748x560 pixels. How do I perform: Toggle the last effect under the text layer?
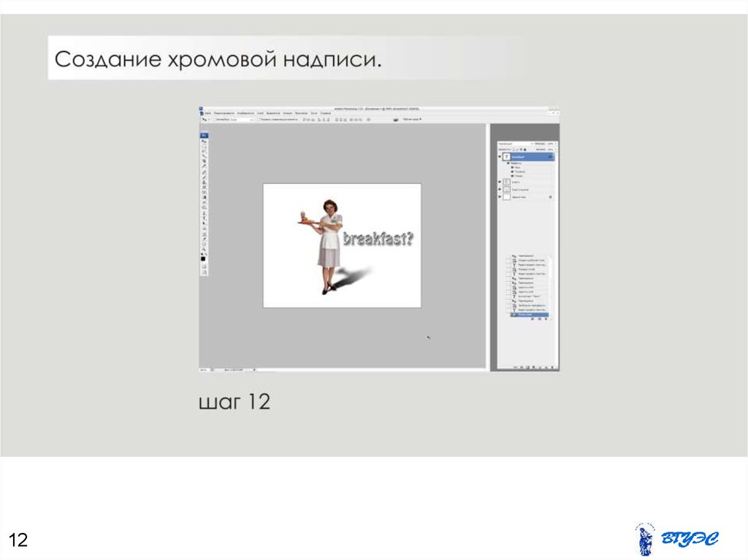[512, 176]
